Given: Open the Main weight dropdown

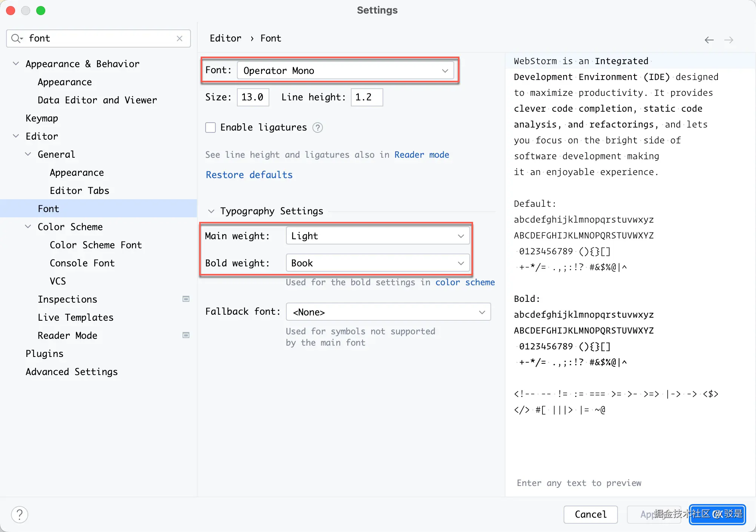Looking at the screenshot, I should tap(378, 236).
